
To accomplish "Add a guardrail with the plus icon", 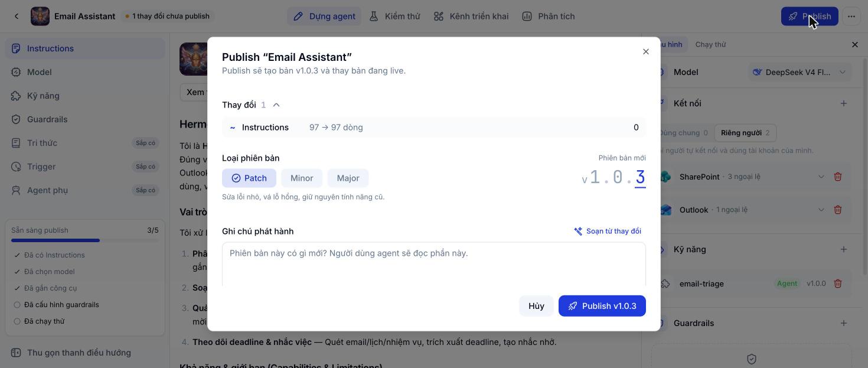I will [843, 323].
